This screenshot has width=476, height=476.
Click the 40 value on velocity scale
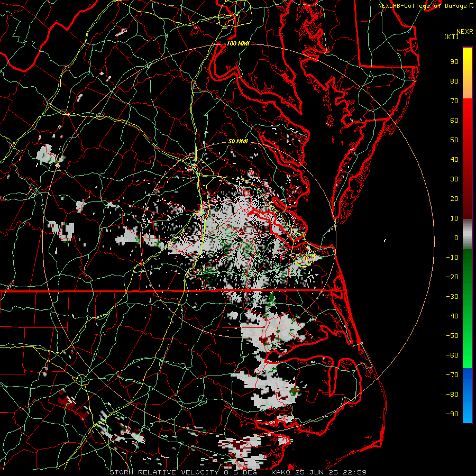[454, 160]
